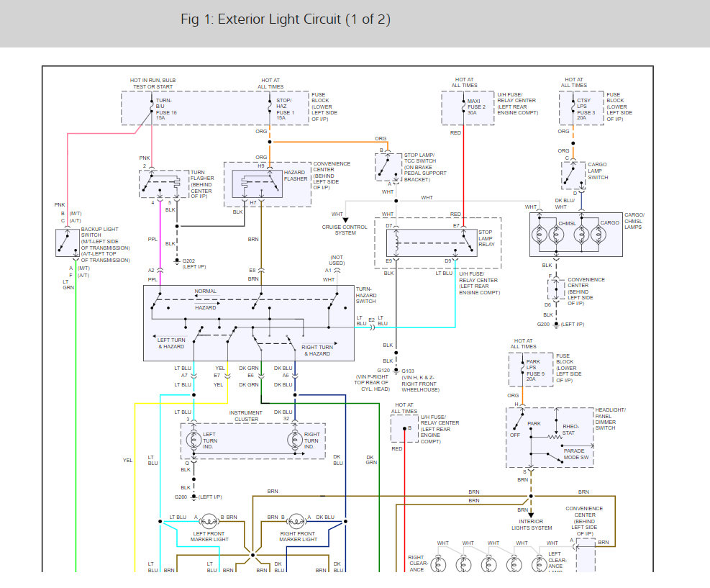Click the 'INSTRUMENT CLUSTER' label
Image resolution: width=710 pixels, height=588 pixels.
pyautogui.click(x=246, y=416)
